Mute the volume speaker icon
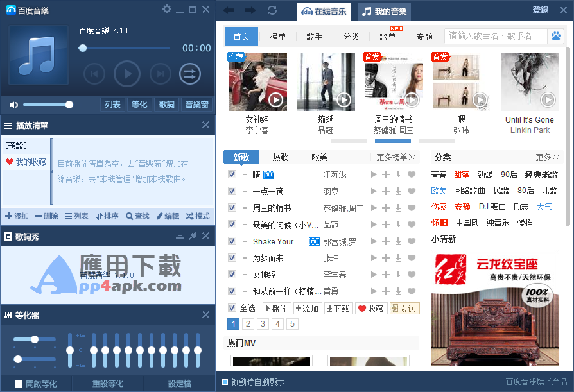The width and height of the screenshot is (574, 392). click(14, 105)
